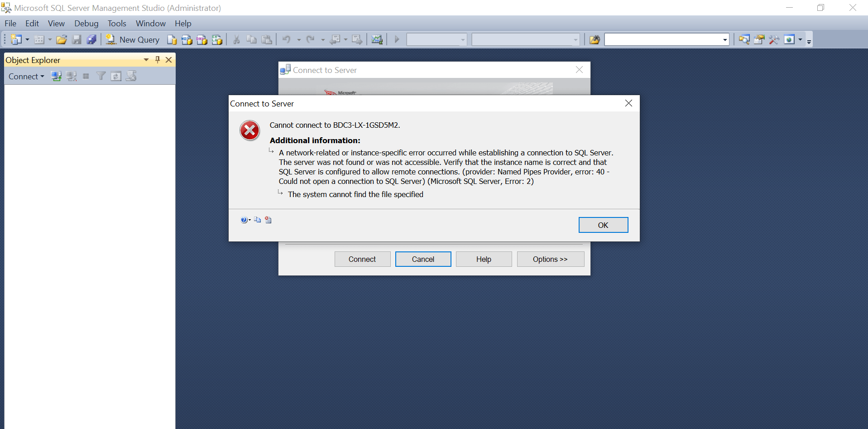
Task: Click the Find in Files icon
Action: [x=595, y=40]
